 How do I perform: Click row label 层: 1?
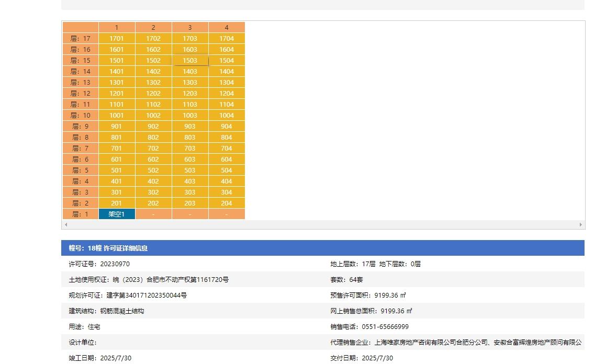tap(81, 214)
